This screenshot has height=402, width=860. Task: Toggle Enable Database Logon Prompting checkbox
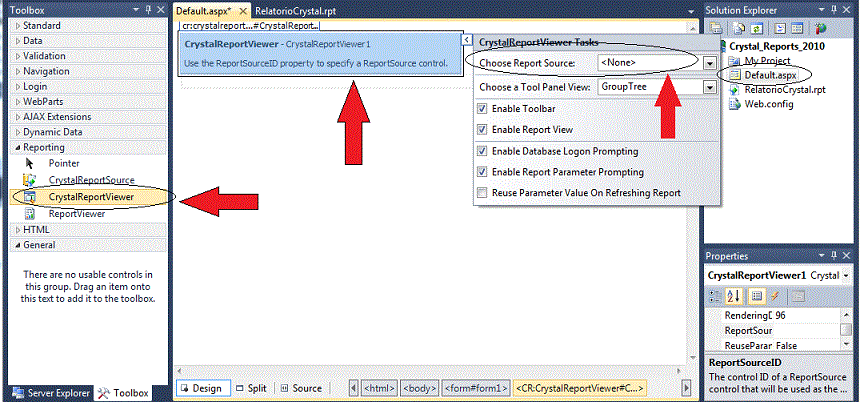[482, 151]
